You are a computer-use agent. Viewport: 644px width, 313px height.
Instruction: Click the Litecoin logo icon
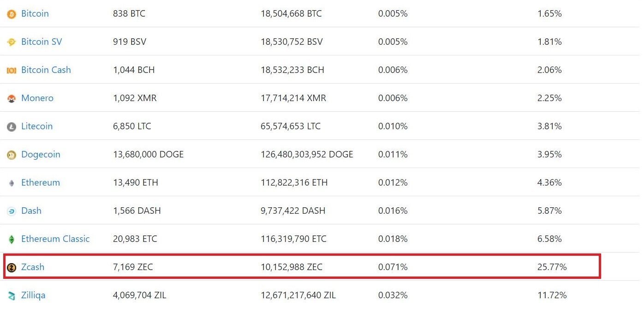(x=12, y=127)
